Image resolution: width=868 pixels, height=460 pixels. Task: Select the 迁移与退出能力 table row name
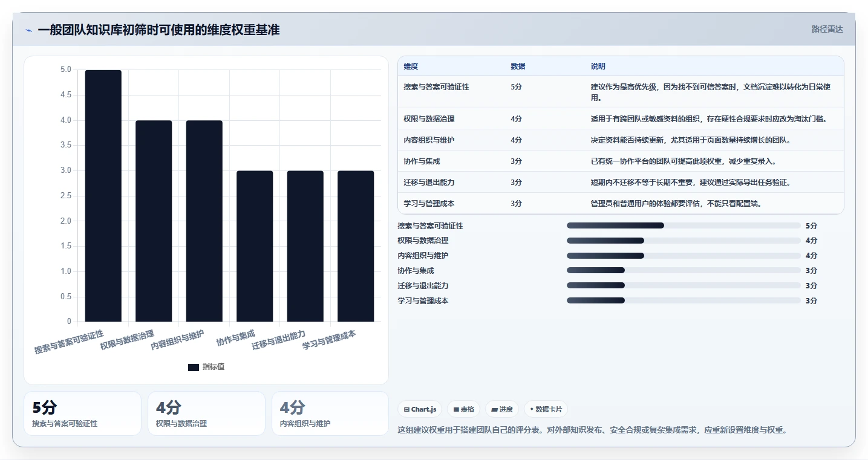[429, 183]
